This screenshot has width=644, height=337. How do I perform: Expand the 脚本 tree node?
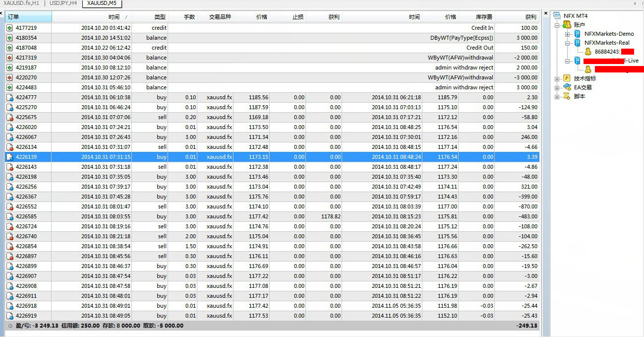coord(557,97)
